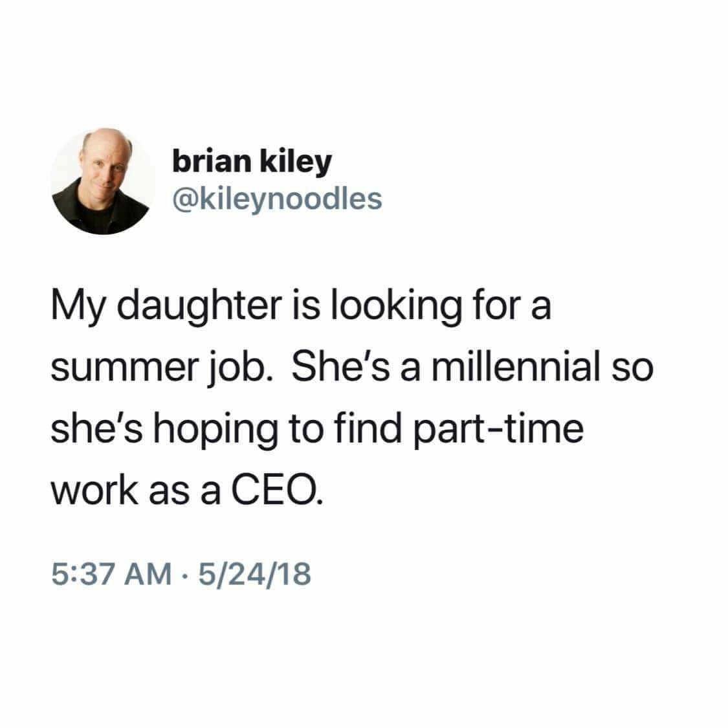Select the word work in last line
The width and height of the screenshot is (728, 728).
click(94, 491)
